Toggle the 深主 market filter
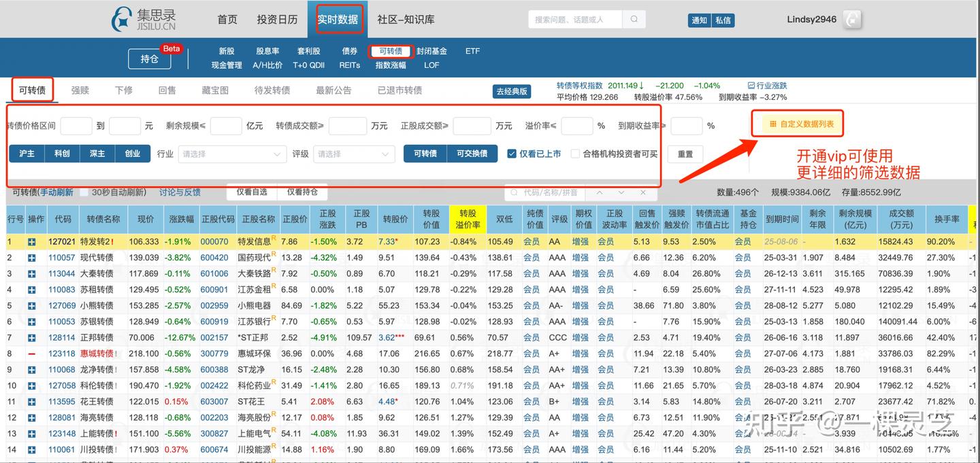This screenshot has height=463, width=980. pyautogui.click(x=98, y=154)
